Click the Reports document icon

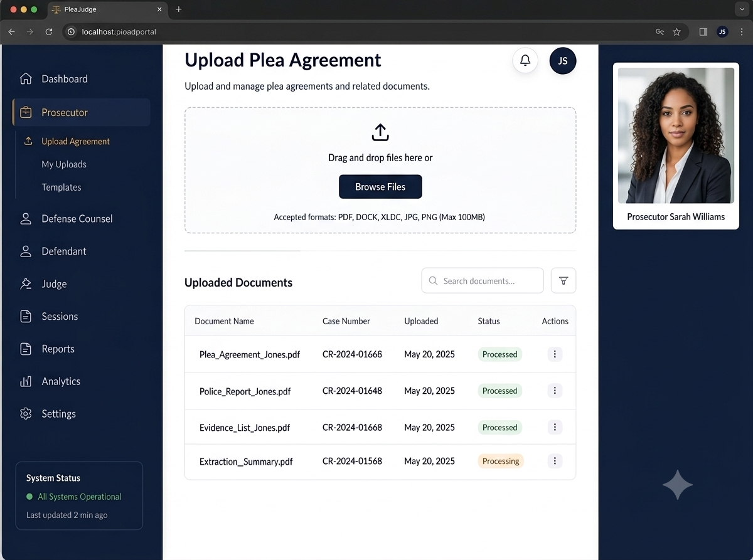click(x=26, y=349)
